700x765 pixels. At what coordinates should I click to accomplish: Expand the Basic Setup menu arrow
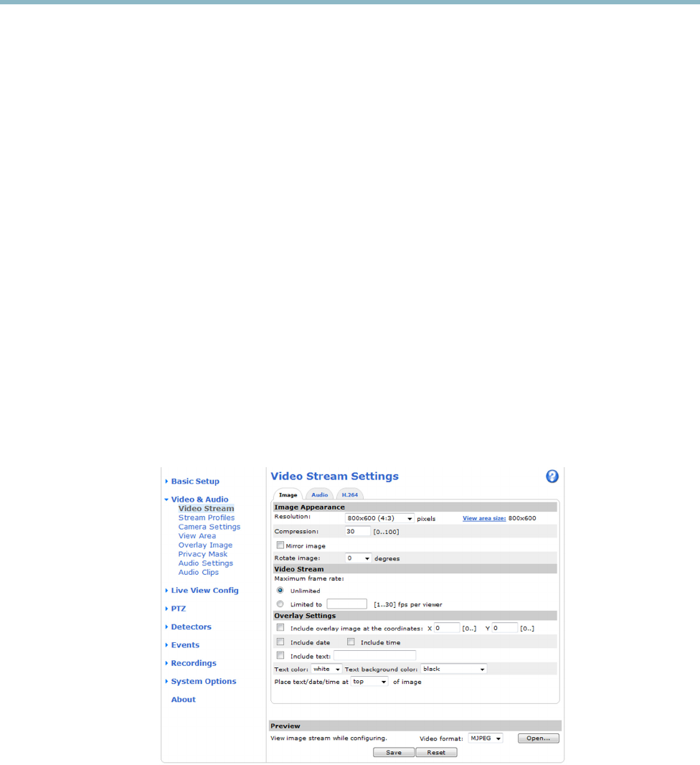tap(166, 482)
